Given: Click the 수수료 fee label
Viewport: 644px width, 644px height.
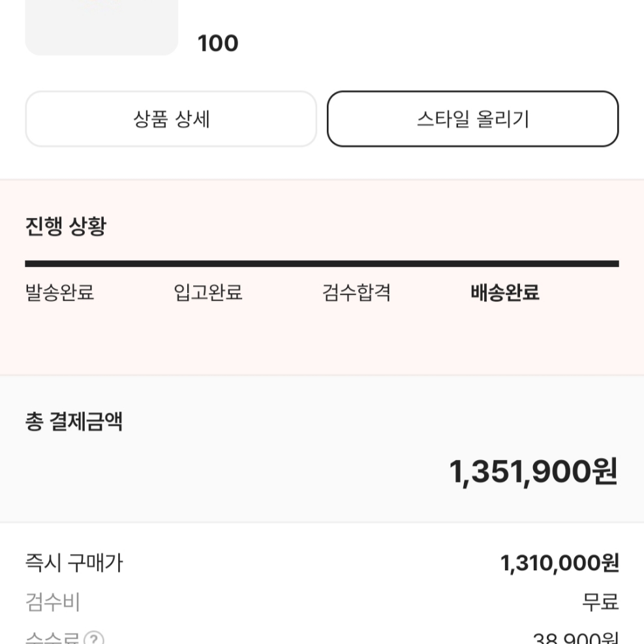Looking at the screenshot, I should pos(52,638).
